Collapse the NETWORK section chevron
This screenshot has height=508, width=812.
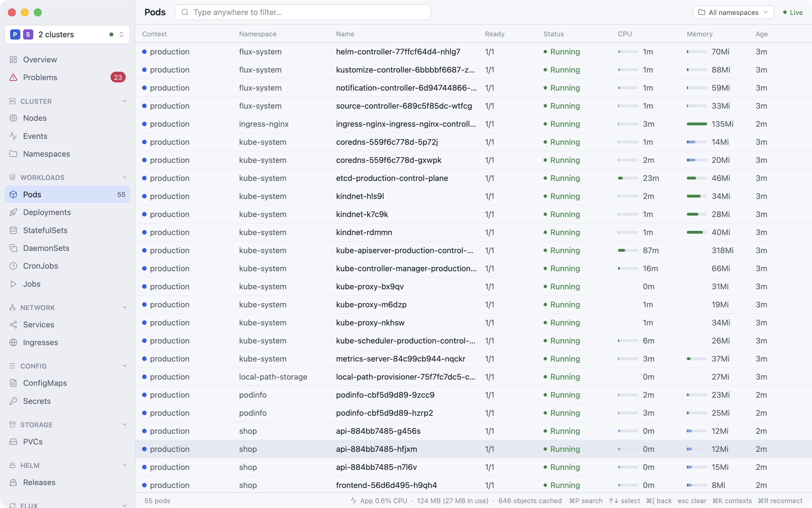pos(125,307)
